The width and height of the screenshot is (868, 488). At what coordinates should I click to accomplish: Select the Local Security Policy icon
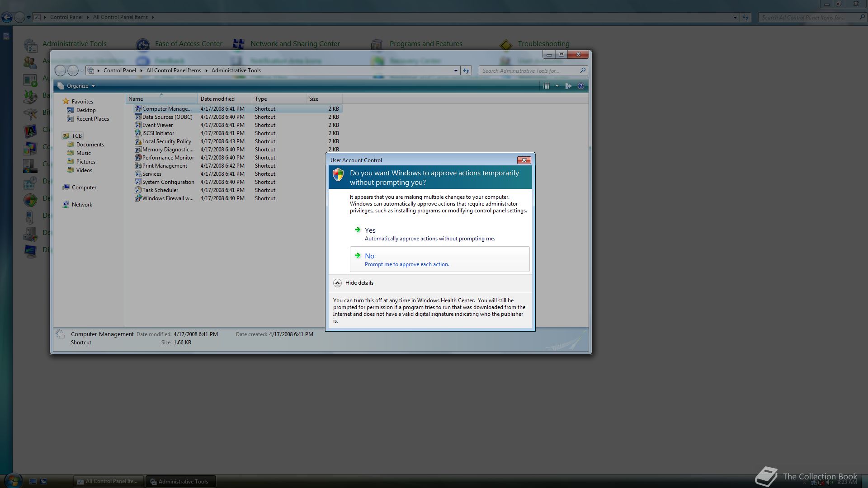click(138, 141)
